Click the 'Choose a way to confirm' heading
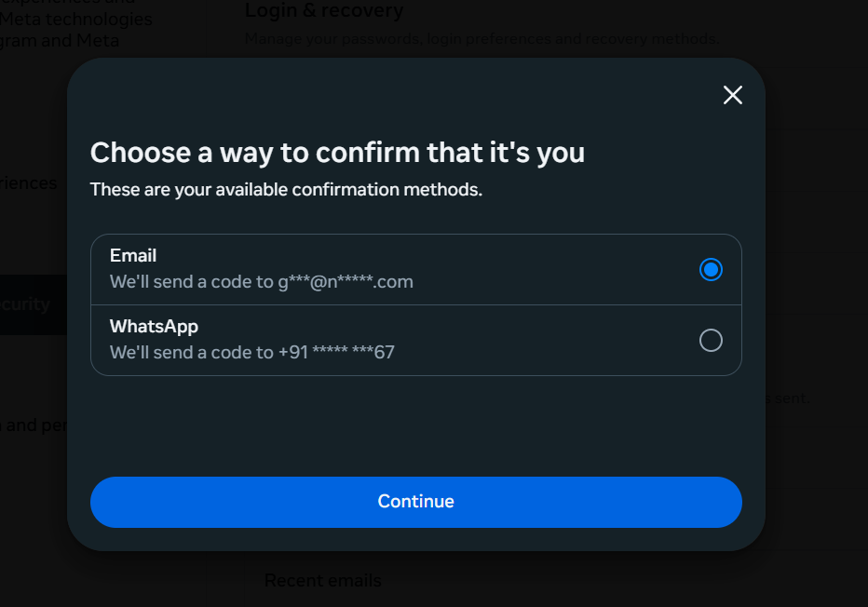Viewport: 868px width, 607px height. click(337, 152)
